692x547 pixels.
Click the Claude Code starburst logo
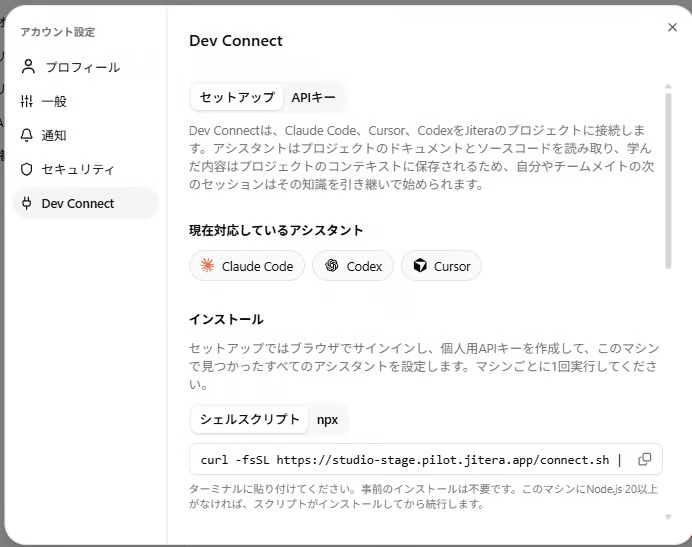tap(207, 265)
